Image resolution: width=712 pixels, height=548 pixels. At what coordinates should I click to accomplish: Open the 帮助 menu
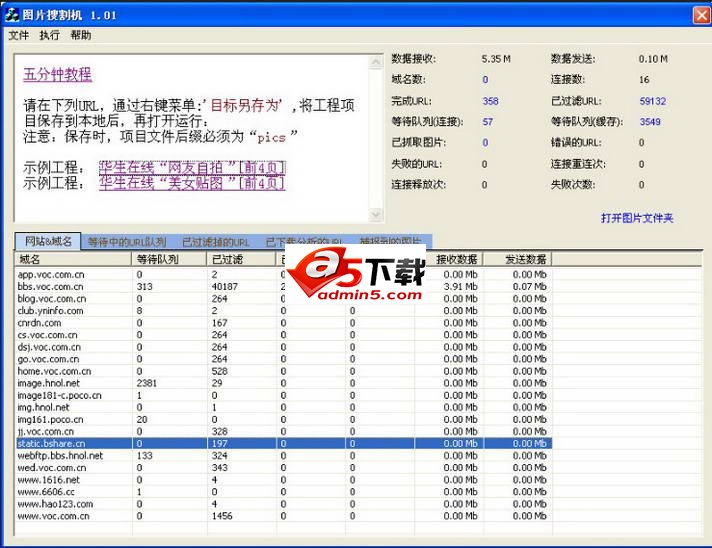(80, 35)
